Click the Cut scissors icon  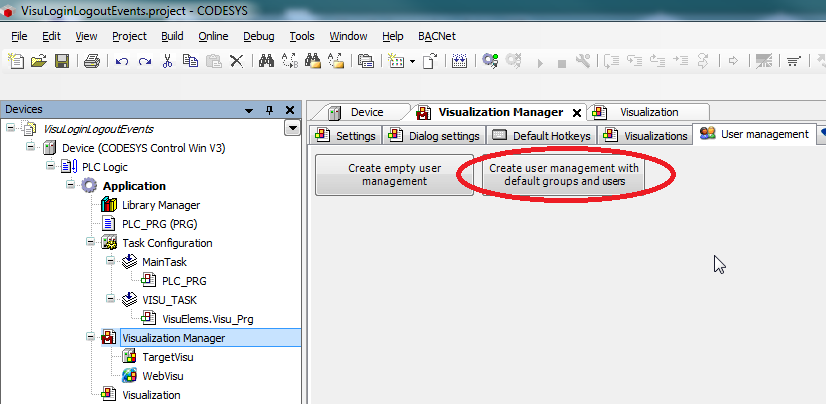click(167, 61)
